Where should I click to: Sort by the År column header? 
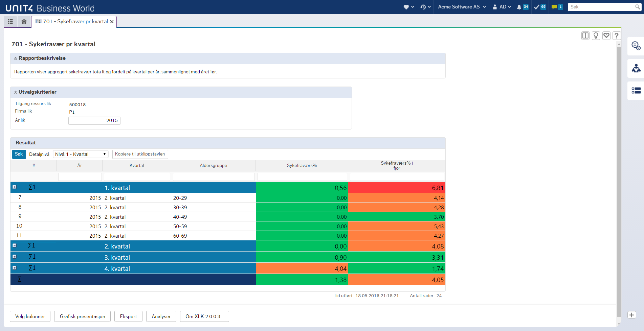tap(80, 165)
